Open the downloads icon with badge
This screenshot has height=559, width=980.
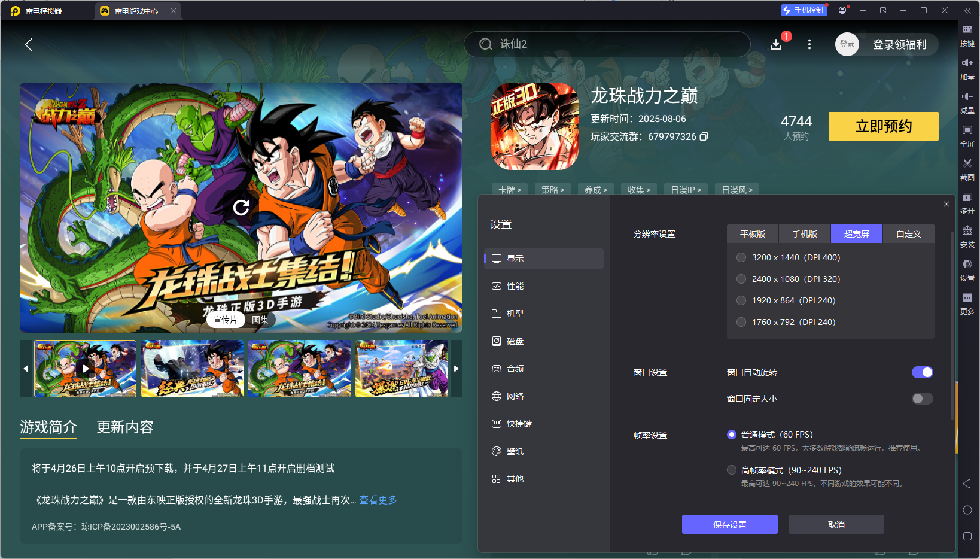777,44
